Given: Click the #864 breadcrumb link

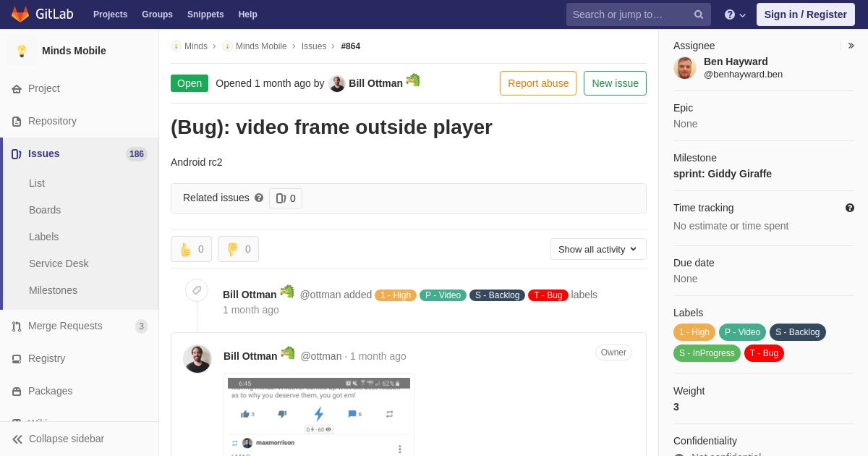Looking at the screenshot, I should click(x=351, y=46).
